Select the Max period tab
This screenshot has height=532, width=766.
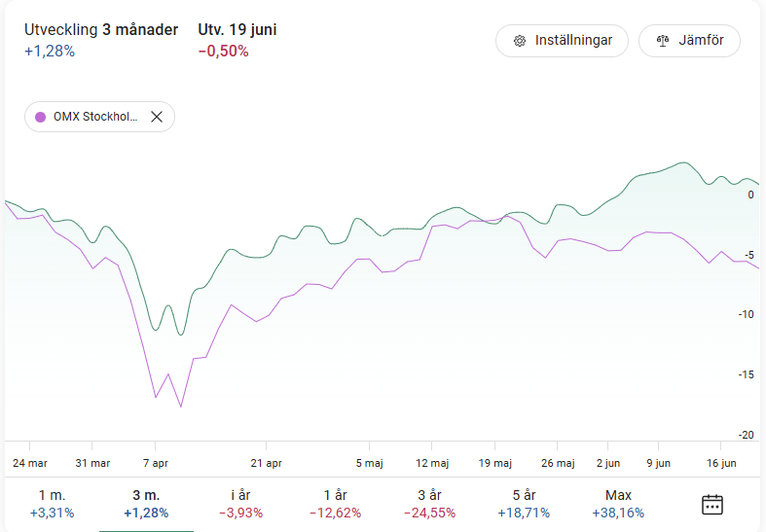pyautogui.click(x=618, y=504)
